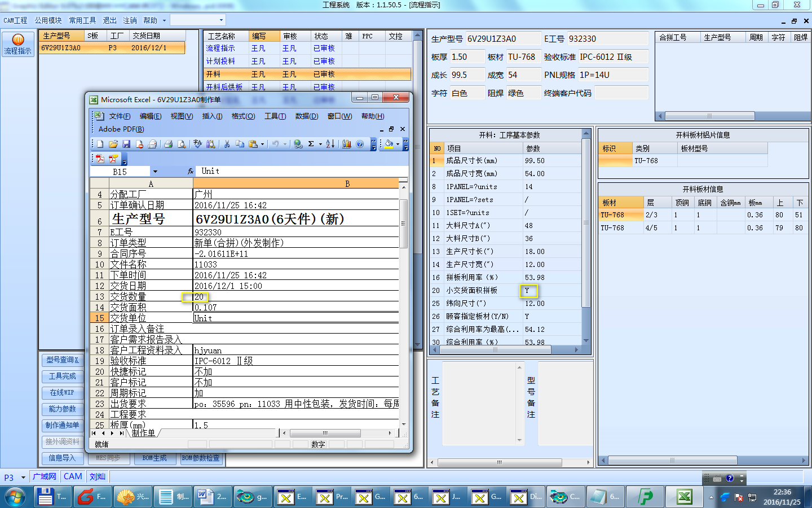Open the Chart Wizard icon
Screen dimensions: 812x508
pyautogui.click(x=347, y=144)
